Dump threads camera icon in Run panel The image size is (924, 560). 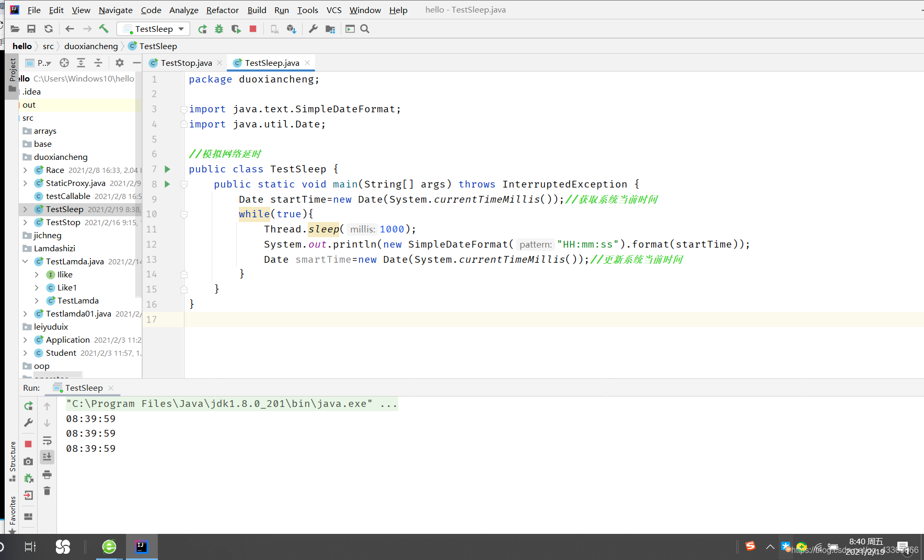(x=28, y=461)
